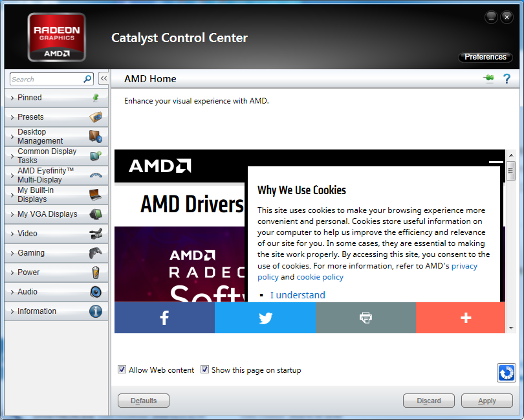The image size is (524, 420).
Task: Expand the Desktop Management section
Action: point(56,137)
